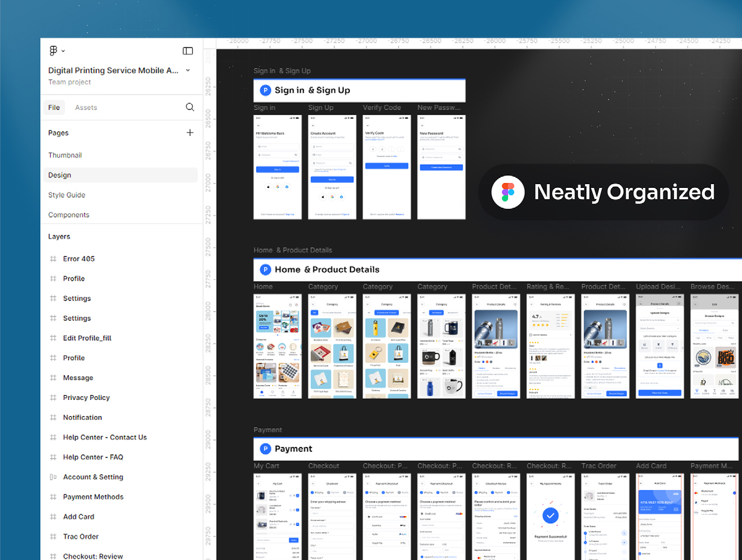Select the Sign in screen frame on canvas
Image resolution: width=742 pixels, height=560 pixels.
(x=278, y=167)
